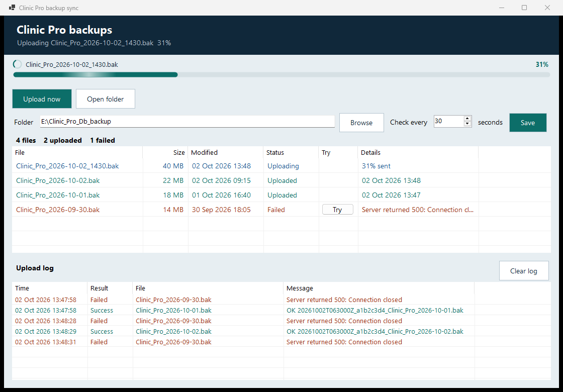Screen dimensions: 563x392
Task: Select Clinic_Pro_2026-10-02.bak in the files table
Action: click(x=281, y=180)
